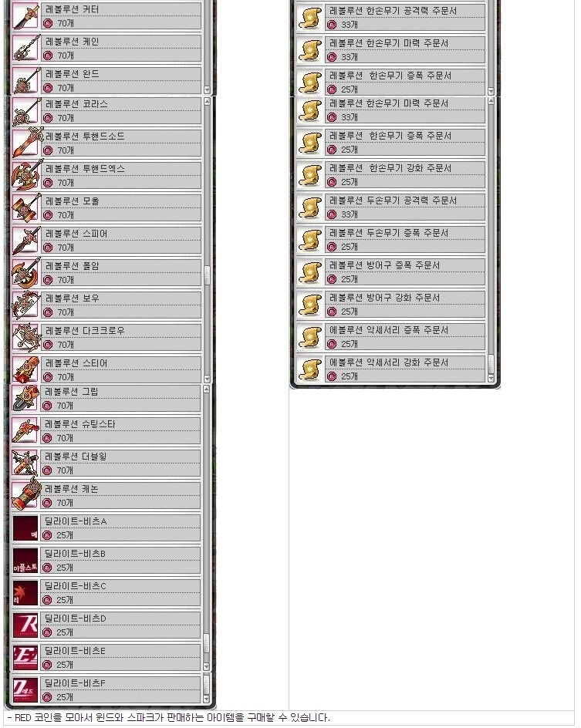Select the 레볼루션 보우 bow icon

(x=26, y=305)
